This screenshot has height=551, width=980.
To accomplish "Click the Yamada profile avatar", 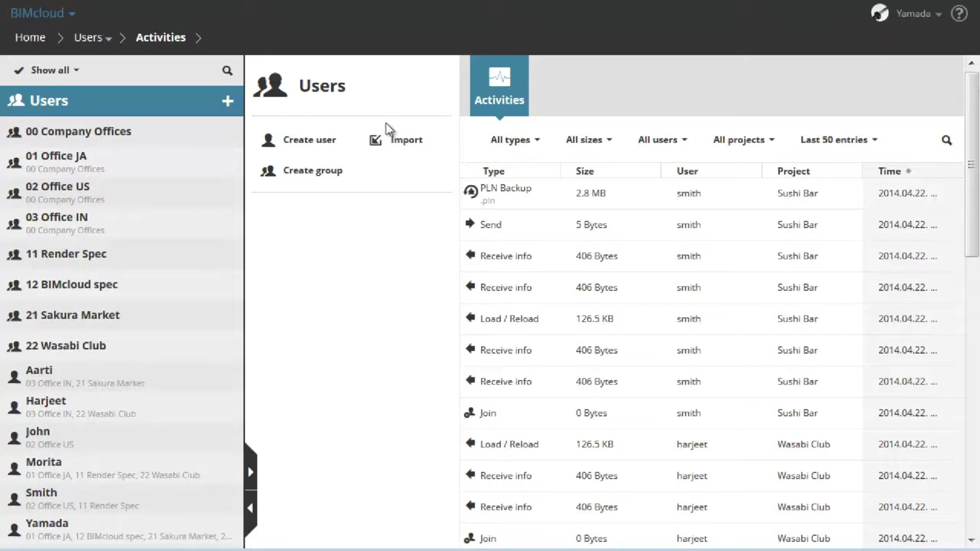I will (x=879, y=13).
